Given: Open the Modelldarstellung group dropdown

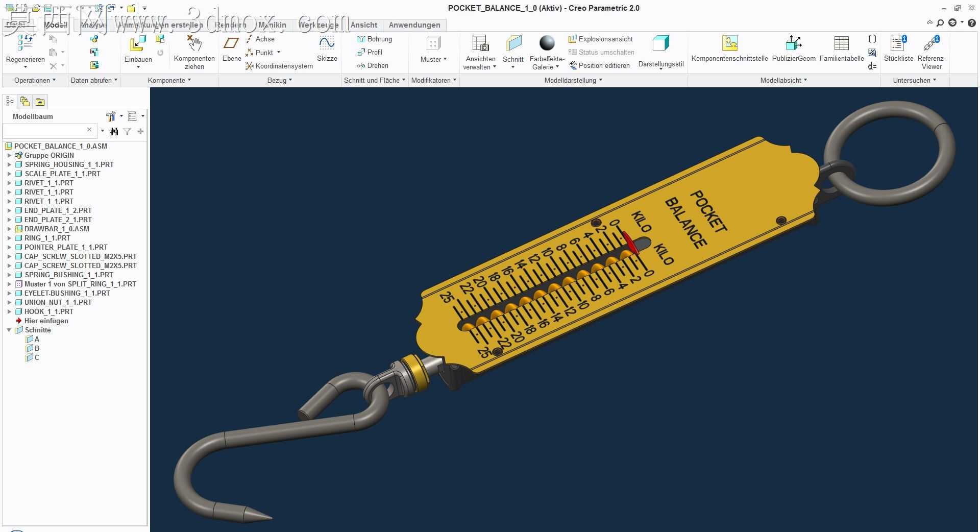Looking at the screenshot, I should tap(573, 80).
